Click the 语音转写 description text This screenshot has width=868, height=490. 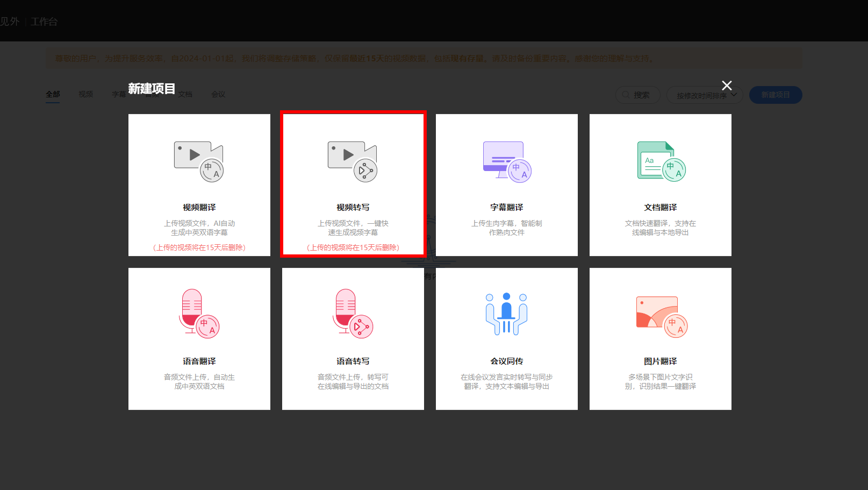coord(353,381)
